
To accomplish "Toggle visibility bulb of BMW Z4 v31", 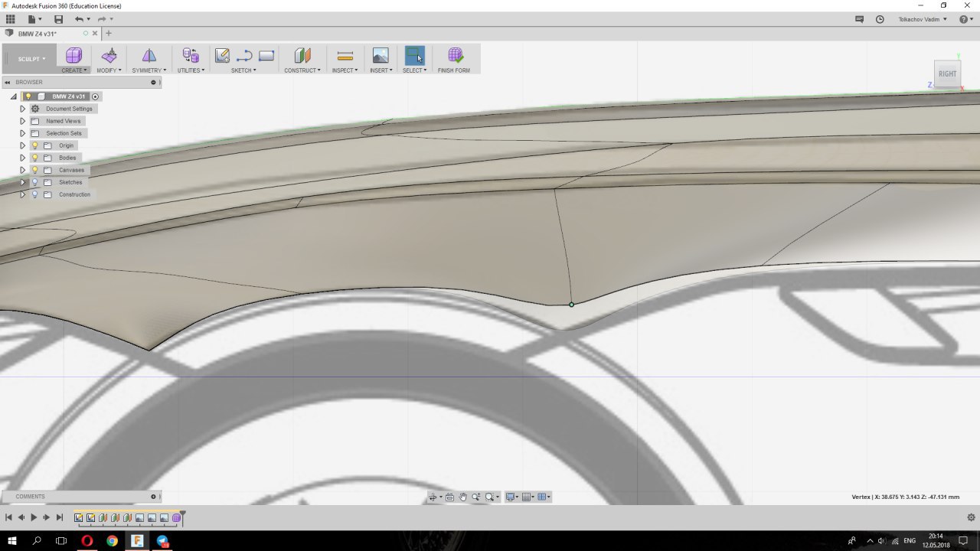I will 28,96.
